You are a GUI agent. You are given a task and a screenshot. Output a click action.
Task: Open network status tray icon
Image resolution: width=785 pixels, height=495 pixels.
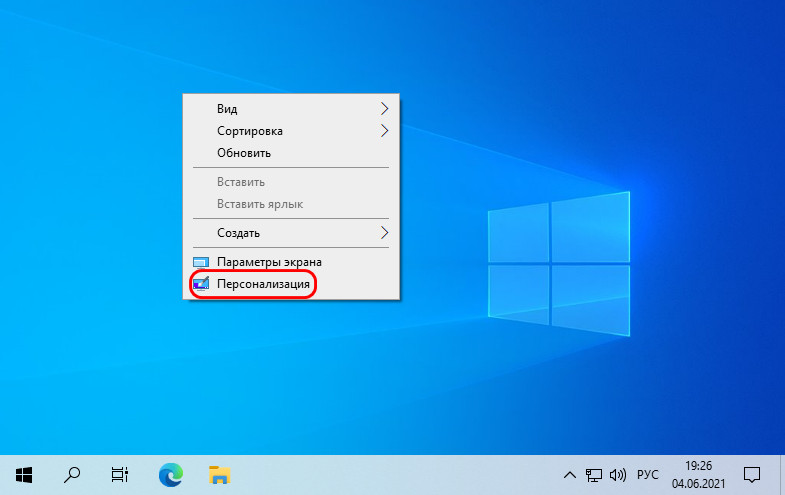tap(594, 474)
